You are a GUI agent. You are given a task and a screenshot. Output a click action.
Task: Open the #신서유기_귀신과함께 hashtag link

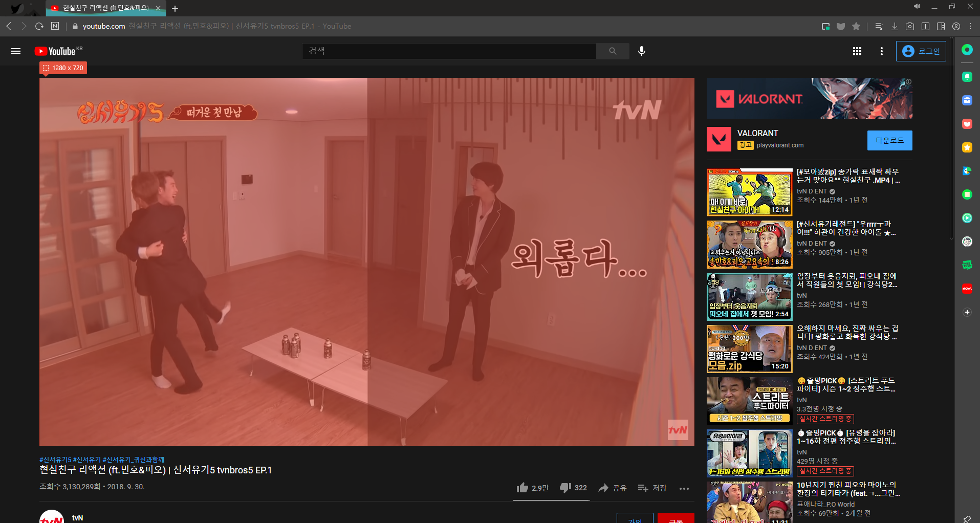click(x=134, y=460)
